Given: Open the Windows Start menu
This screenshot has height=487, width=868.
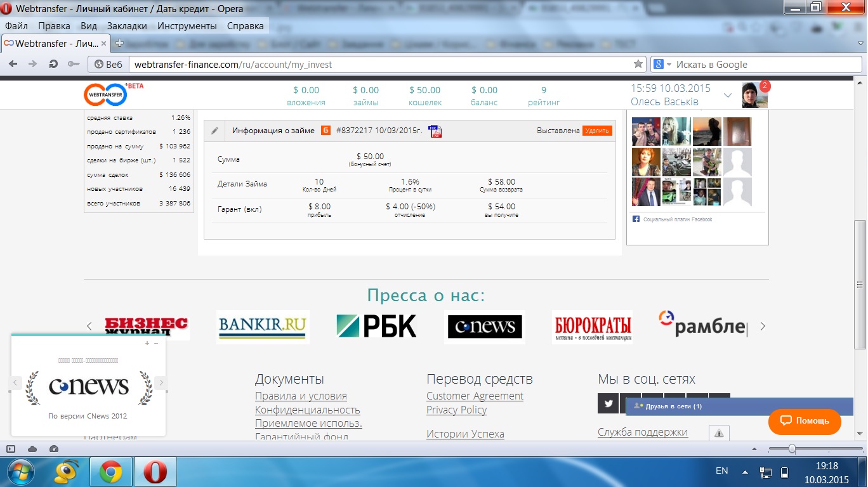Looking at the screenshot, I should (x=22, y=471).
